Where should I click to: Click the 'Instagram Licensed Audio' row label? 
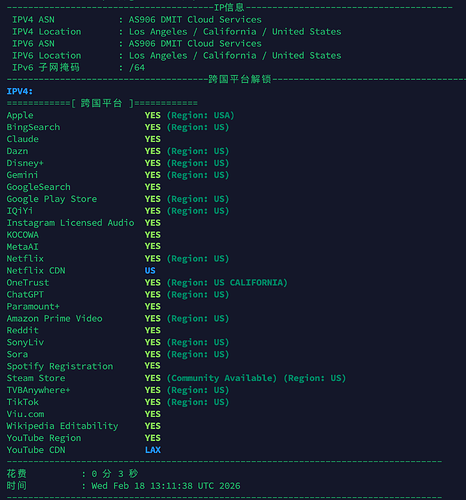tap(70, 223)
